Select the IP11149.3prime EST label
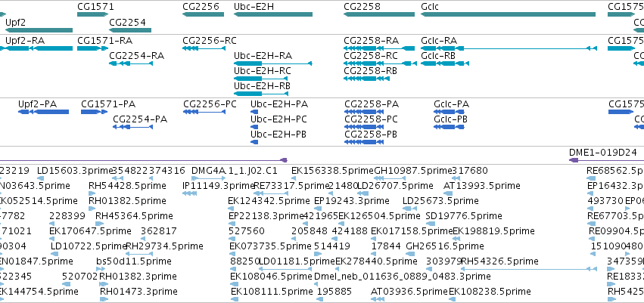The height and width of the screenshot is (303, 644). coord(219,186)
